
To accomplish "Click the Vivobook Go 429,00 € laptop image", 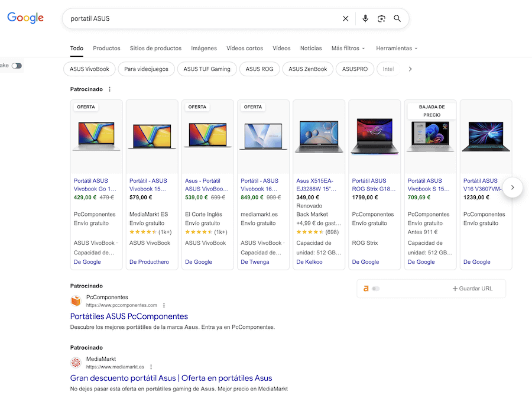I will tap(96, 137).
